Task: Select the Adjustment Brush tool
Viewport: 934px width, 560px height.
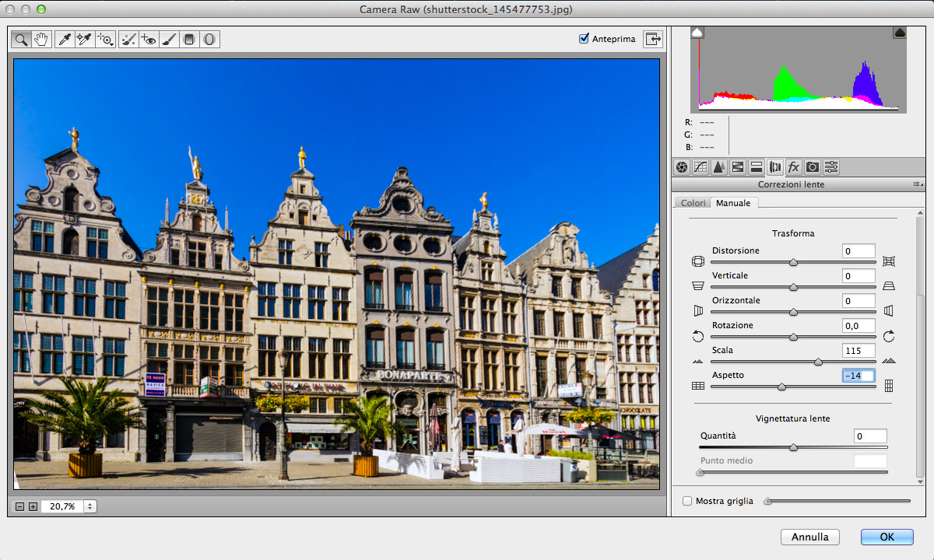Action: [169, 39]
